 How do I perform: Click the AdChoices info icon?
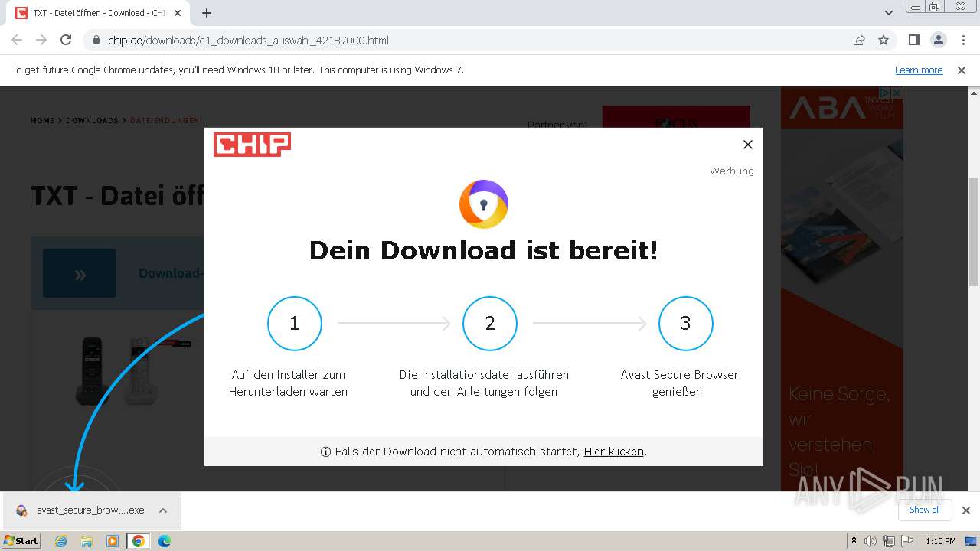tap(886, 93)
